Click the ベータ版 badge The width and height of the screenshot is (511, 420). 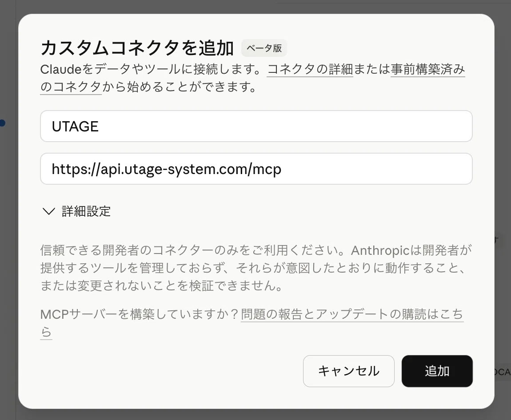264,48
